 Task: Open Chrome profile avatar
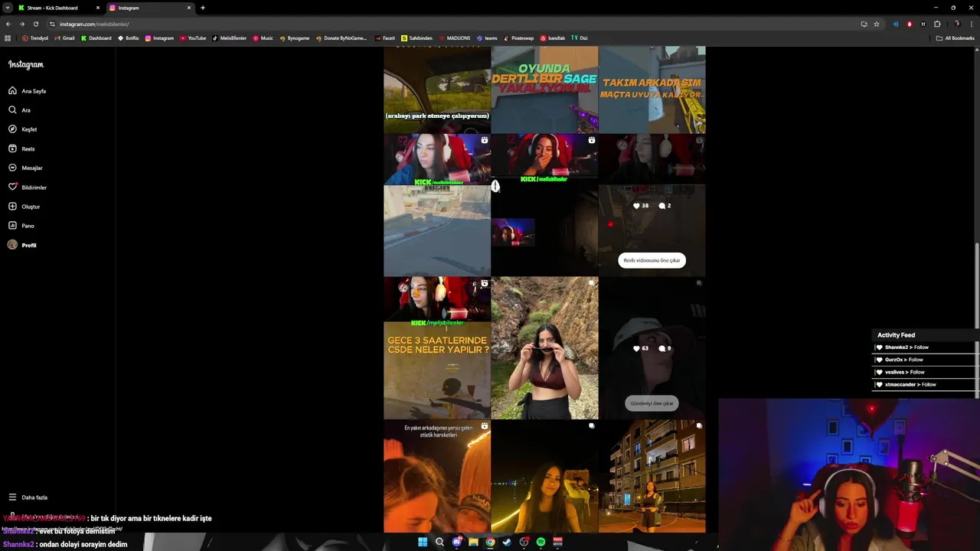pyautogui.click(x=957, y=24)
